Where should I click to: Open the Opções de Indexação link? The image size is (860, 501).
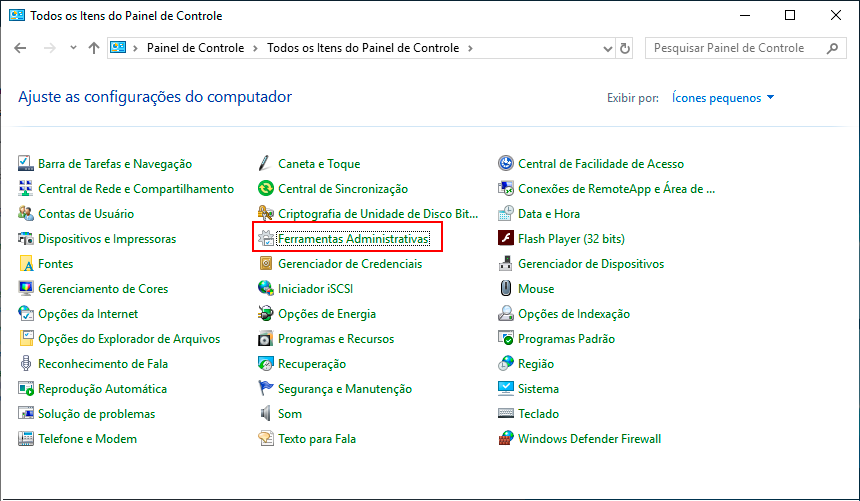(574, 314)
